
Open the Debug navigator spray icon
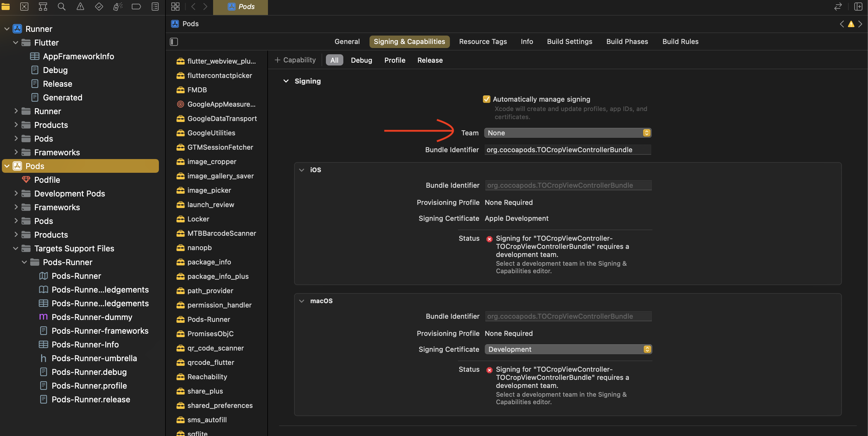117,7
